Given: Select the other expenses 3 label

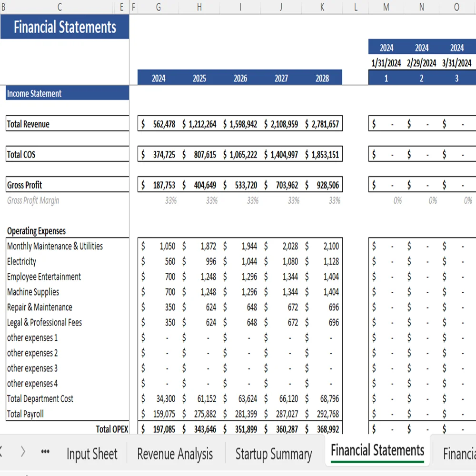Looking at the screenshot, I should (32, 368).
